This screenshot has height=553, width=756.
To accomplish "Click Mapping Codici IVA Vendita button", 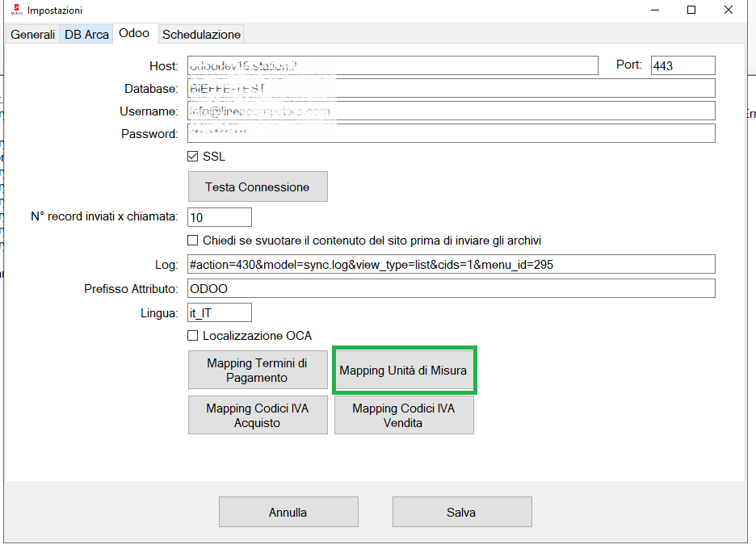I will [x=403, y=415].
